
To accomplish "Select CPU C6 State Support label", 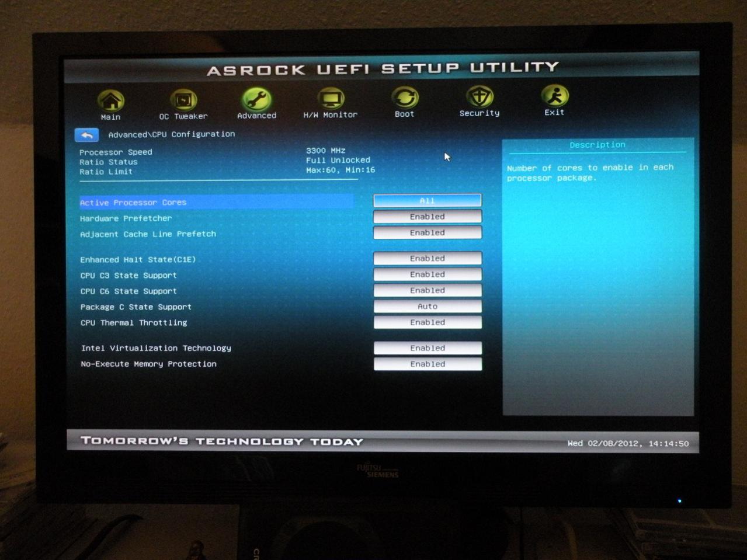I will point(128,291).
